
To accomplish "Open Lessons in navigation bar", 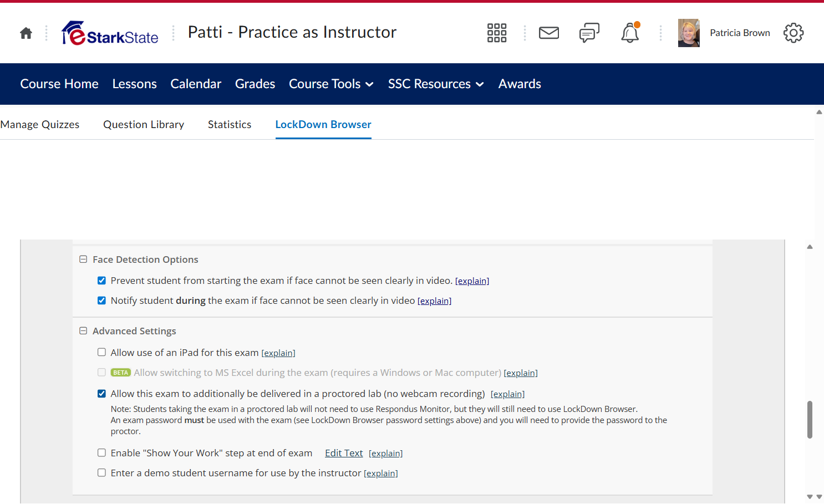I will (135, 84).
